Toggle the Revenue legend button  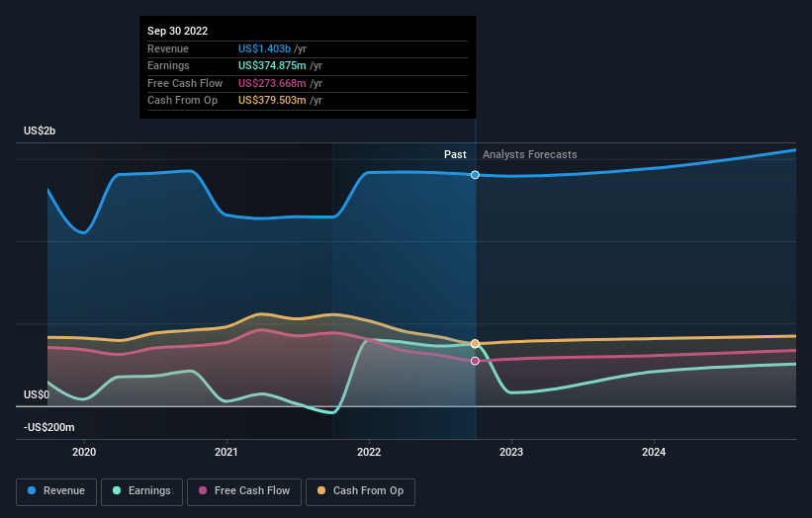(x=56, y=491)
